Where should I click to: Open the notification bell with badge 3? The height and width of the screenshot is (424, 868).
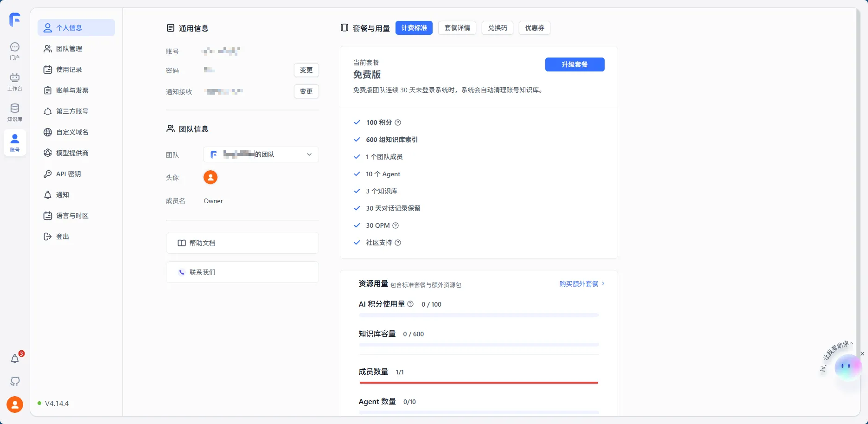tap(15, 358)
